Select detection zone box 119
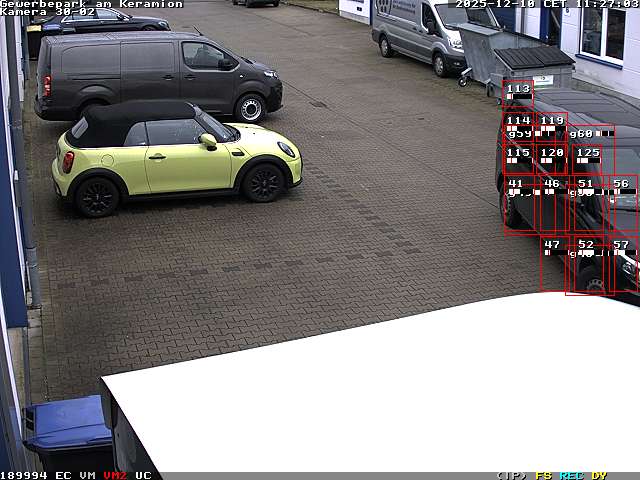This screenshot has height=480, width=640. 552,127
